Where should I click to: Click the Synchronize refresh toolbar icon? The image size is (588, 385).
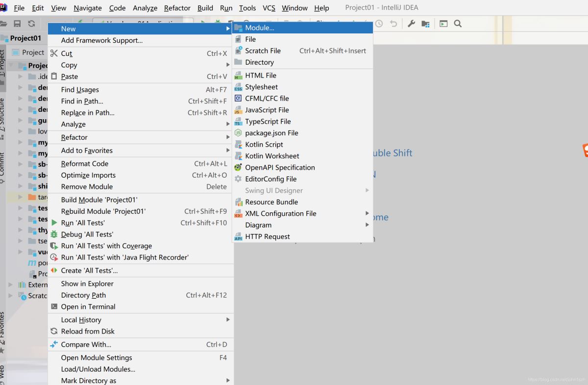(x=31, y=24)
